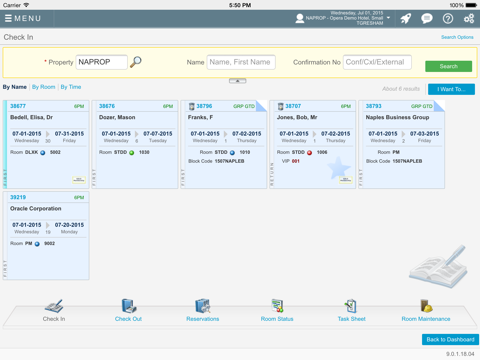The height and width of the screenshot is (360, 480).
Task: Select guest name Bedell, Elisa, Dr
Action: click(x=31, y=117)
